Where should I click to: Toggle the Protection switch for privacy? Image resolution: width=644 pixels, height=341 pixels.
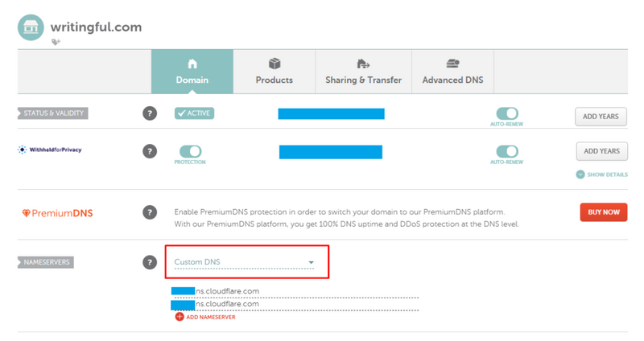[x=190, y=151]
